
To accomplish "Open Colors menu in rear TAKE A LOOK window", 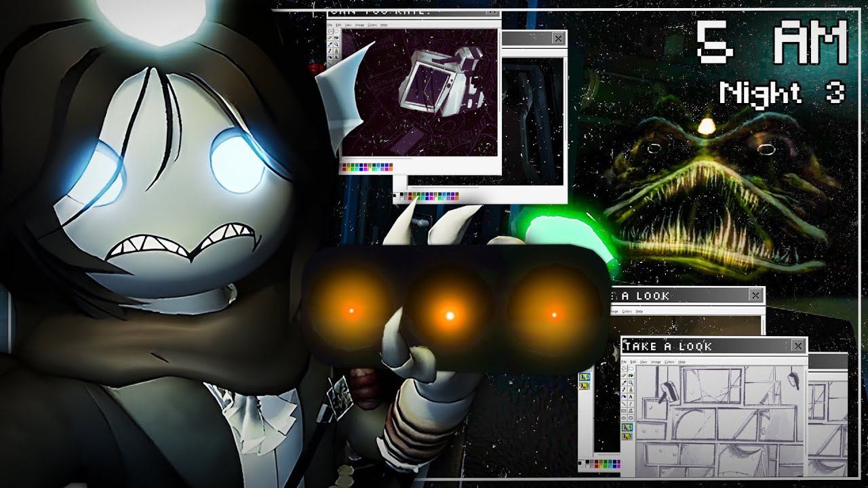I will click(628, 312).
